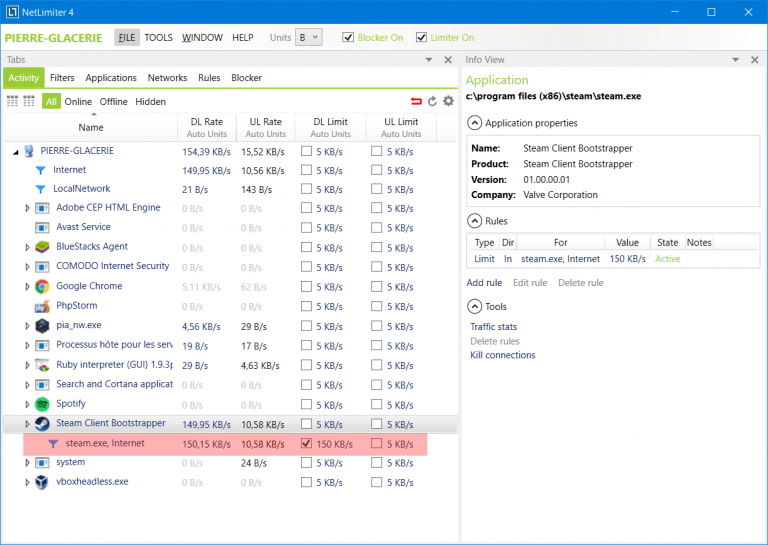Viewport: 768px width, 545px height.
Task: Open the Units dropdown
Action: pos(309,37)
